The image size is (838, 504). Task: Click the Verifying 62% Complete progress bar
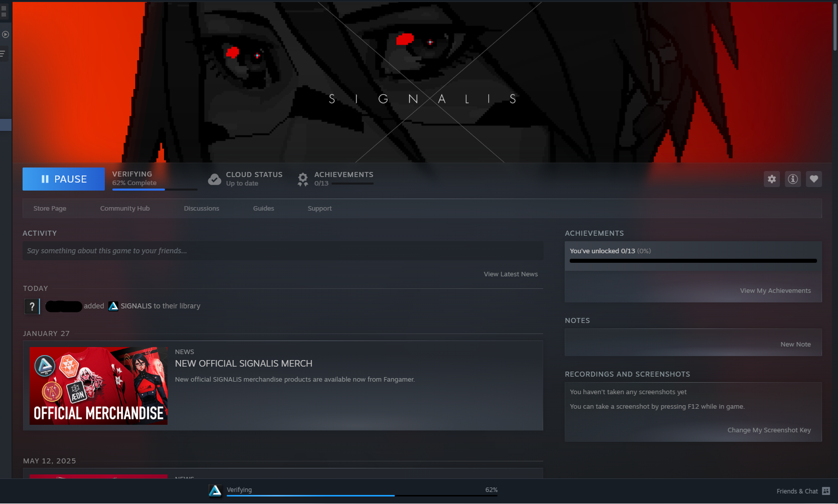[x=155, y=190]
